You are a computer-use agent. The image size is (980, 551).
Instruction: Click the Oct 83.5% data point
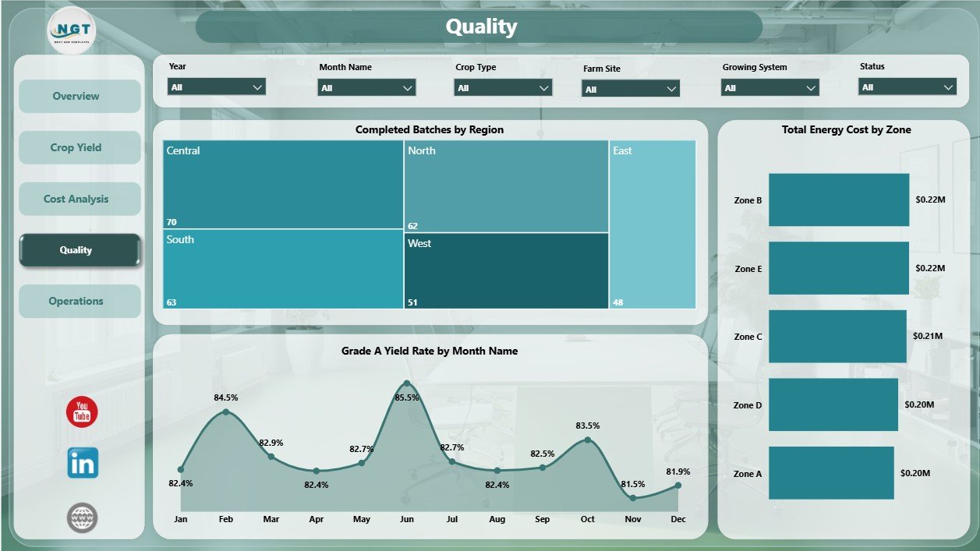tap(588, 440)
